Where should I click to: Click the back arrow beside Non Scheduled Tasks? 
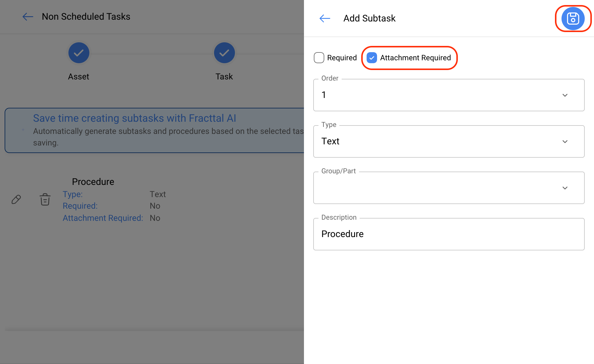coord(28,17)
